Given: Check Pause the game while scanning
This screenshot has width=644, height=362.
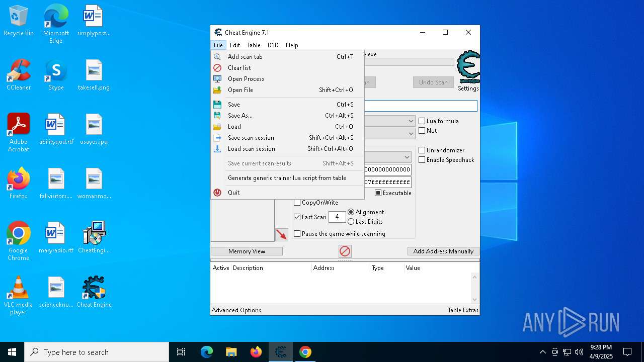Looking at the screenshot, I should 297,234.
